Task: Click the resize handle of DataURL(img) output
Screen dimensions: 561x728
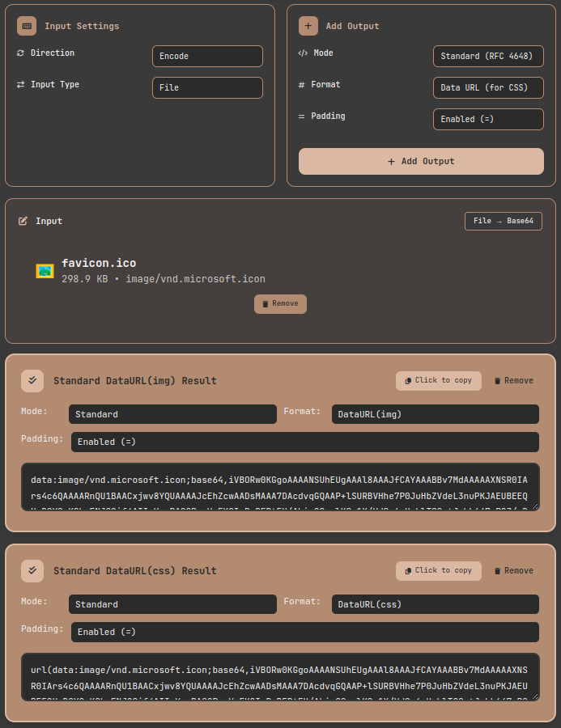Action: click(535, 506)
